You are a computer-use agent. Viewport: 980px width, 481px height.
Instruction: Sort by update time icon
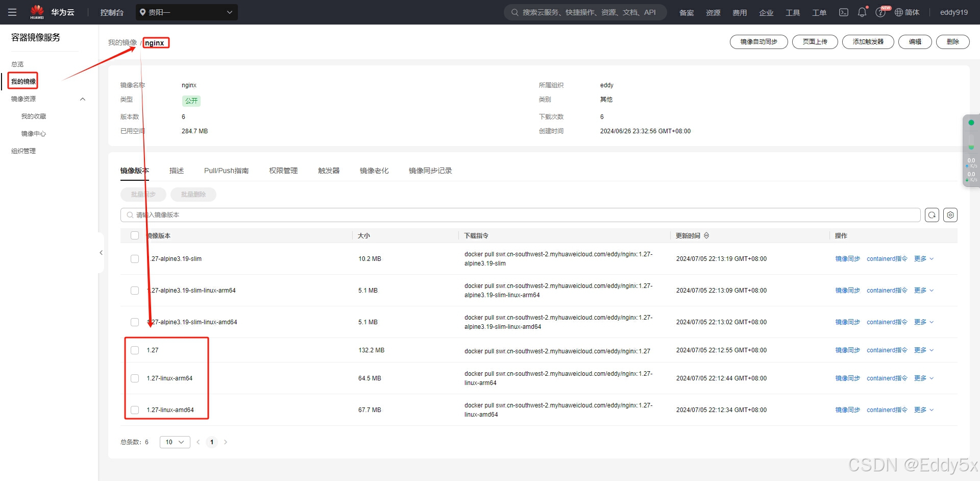pyautogui.click(x=706, y=235)
